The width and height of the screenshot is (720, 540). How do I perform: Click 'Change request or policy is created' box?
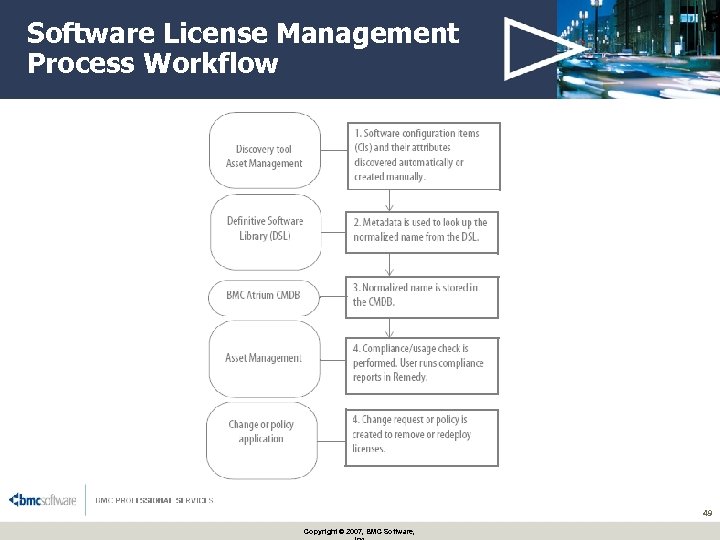(x=422, y=438)
